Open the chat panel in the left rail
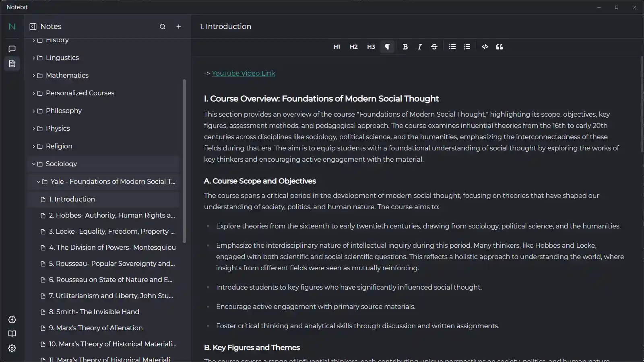The width and height of the screenshot is (644, 362). pyautogui.click(x=12, y=49)
